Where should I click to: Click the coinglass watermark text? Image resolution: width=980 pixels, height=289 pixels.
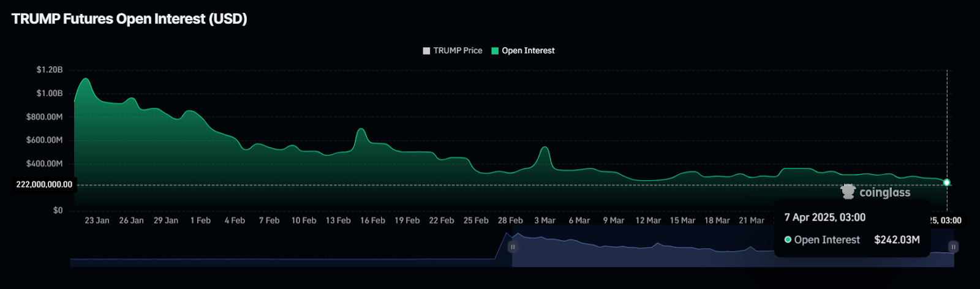pyautogui.click(x=884, y=192)
